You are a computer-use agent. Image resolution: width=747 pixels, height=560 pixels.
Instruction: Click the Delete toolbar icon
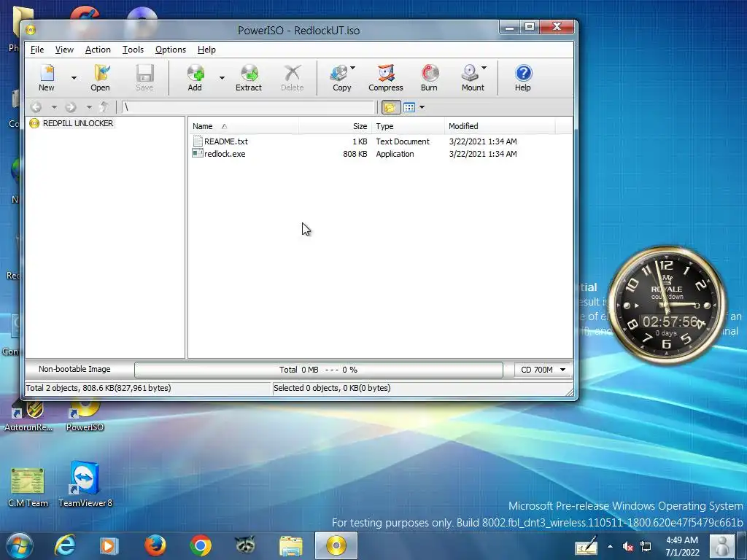point(292,77)
